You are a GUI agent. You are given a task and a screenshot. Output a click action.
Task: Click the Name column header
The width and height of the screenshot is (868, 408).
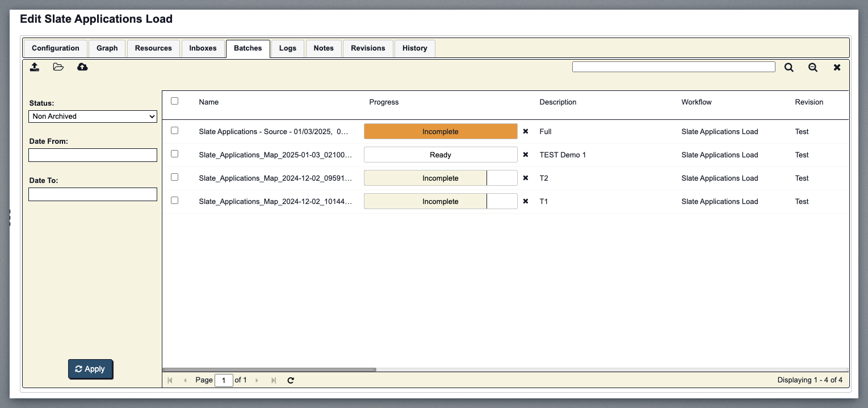208,102
